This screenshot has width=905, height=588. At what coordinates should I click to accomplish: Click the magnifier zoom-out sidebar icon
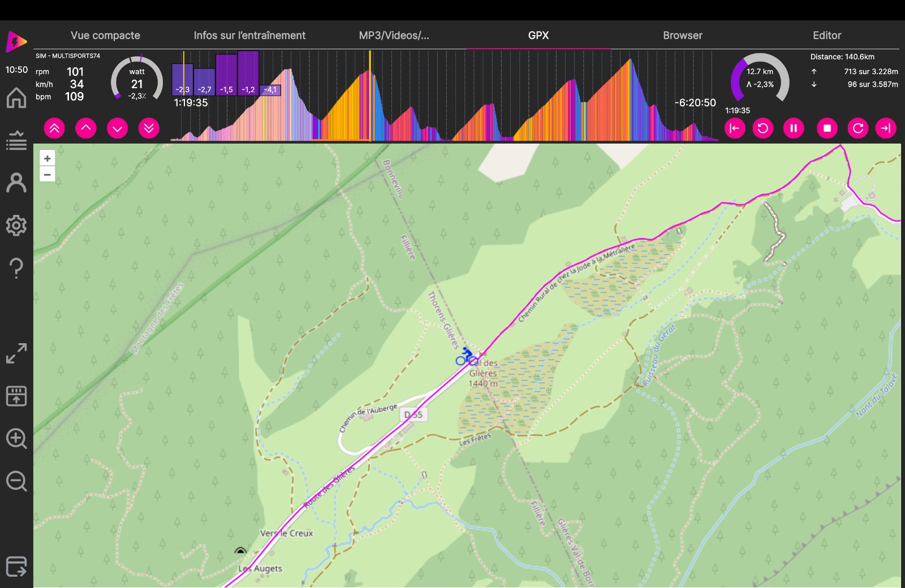coord(16,482)
